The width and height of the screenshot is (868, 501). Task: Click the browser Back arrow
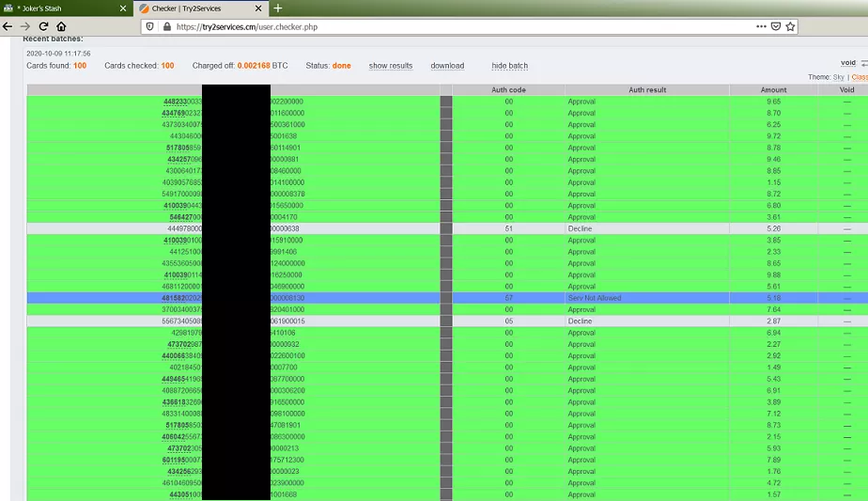coord(8,26)
